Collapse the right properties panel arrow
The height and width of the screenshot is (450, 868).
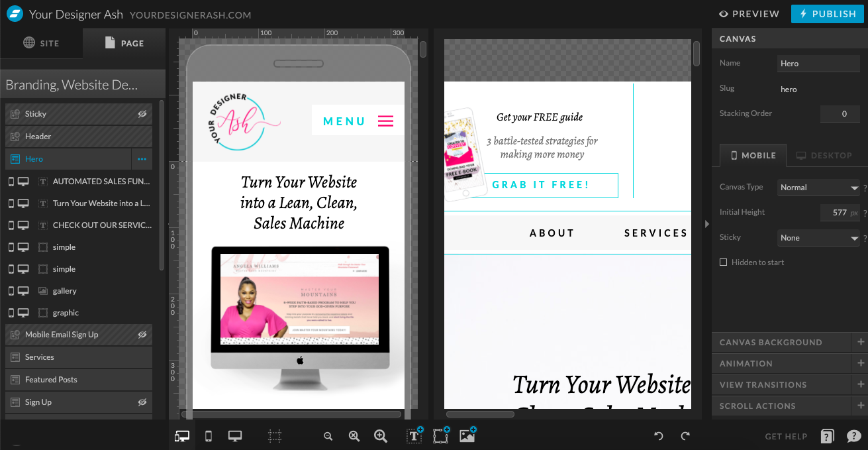[x=706, y=224]
